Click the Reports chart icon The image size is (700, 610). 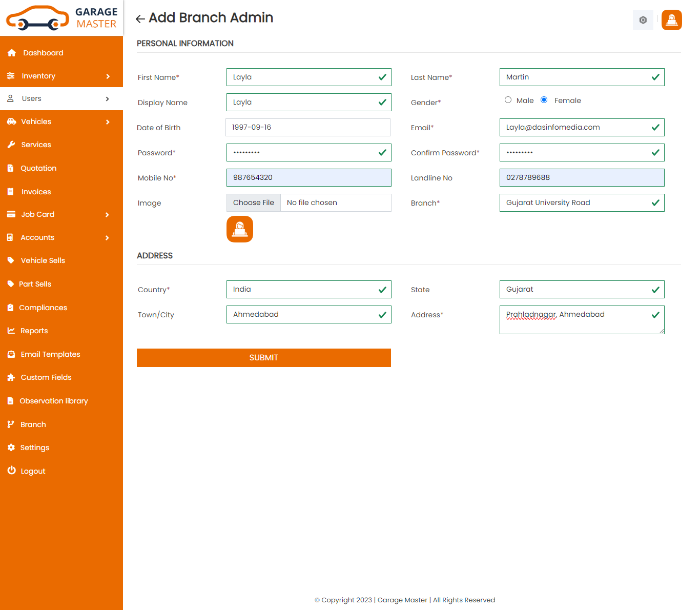pos(11,331)
